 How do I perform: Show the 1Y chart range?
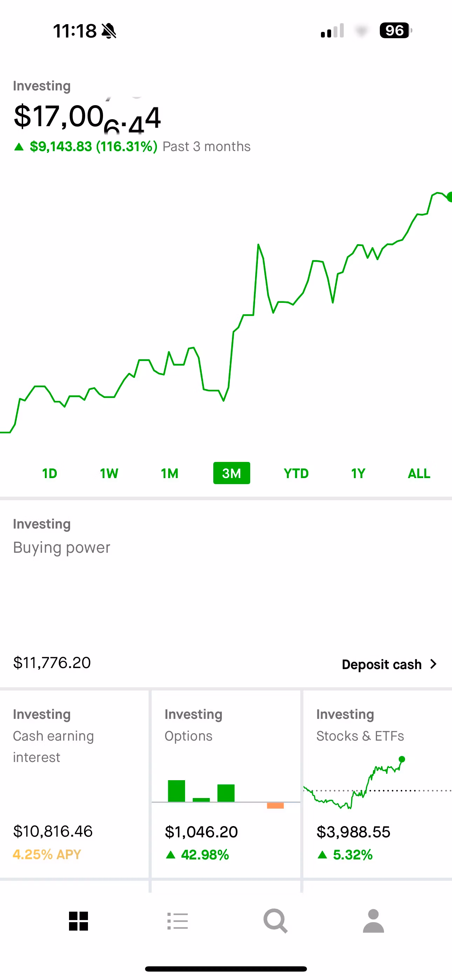pyautogui.click(x=358, y=473)
